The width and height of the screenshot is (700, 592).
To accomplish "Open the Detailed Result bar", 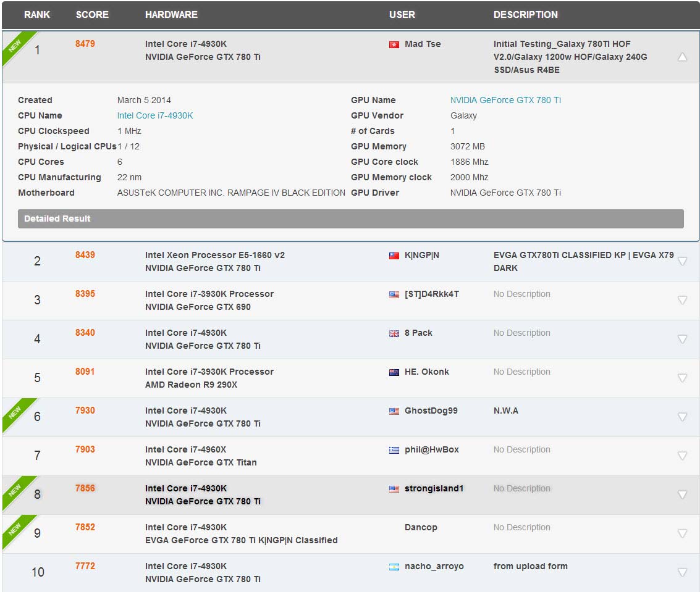I will pos(350,219).
